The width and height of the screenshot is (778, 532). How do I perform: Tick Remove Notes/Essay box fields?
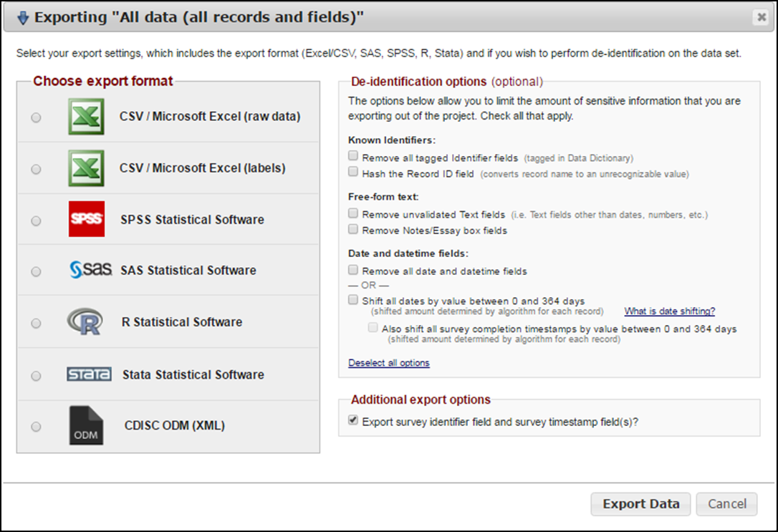[352, 229]
